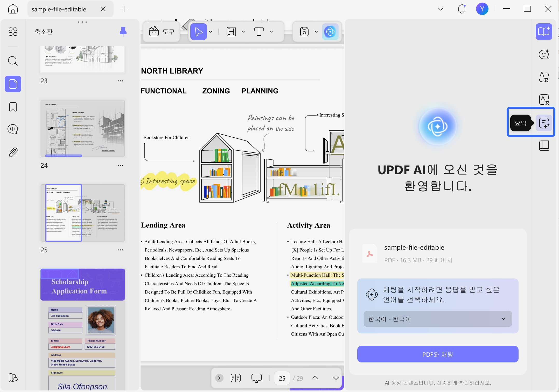Toggle reader mode via book icon top right
This screenshot has width=559, height=392.
(x=544, y=32)
